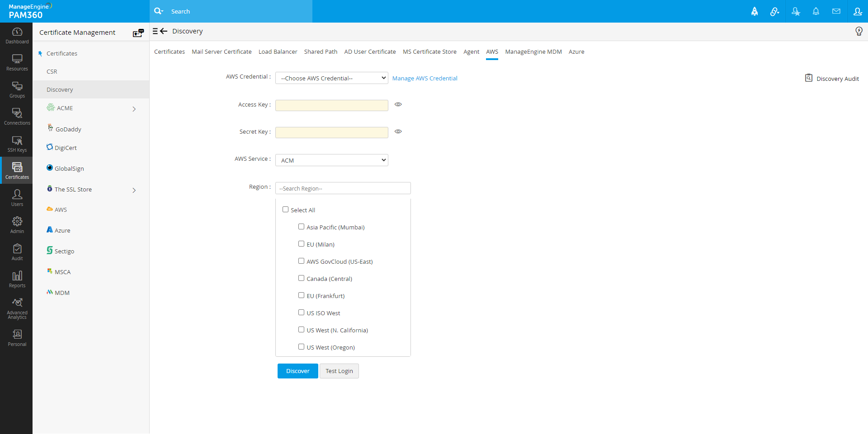Open Reports from the left rail
This screenshot has height=434, width=868.
point(17,279)
